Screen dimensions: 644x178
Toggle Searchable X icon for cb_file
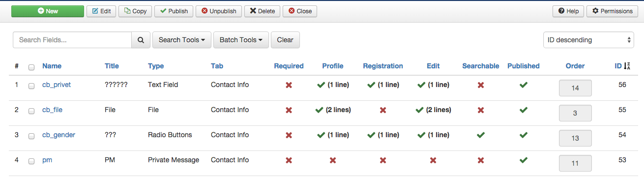coord(481,110)
